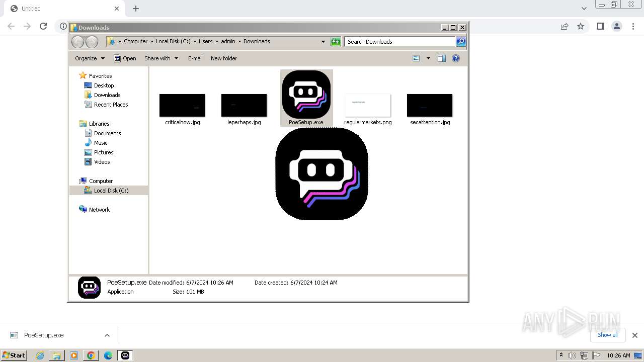Open Windows Media Player taskbar icon
Image resolution: width=644 pixels, height=362 pixels.
click(x=74, y=355)
